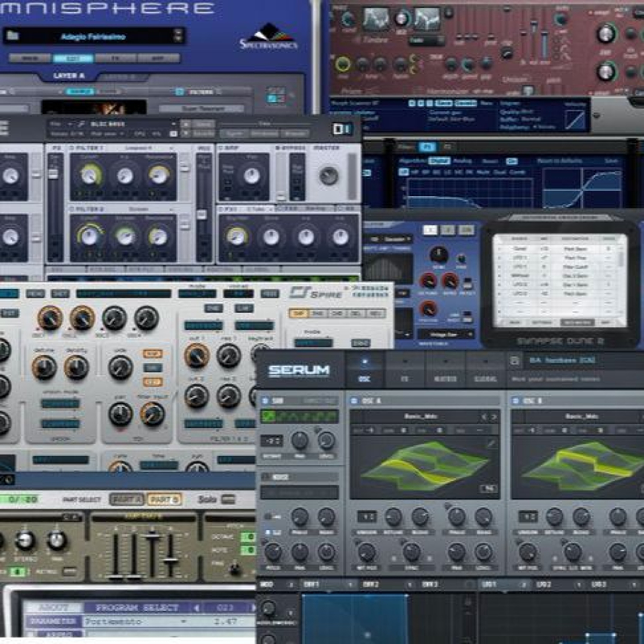Image resolution: width=644 pixels, height=644 pixels.
Task: Toggle the Serum OSC B enable switch
Action: click(516, 401)
